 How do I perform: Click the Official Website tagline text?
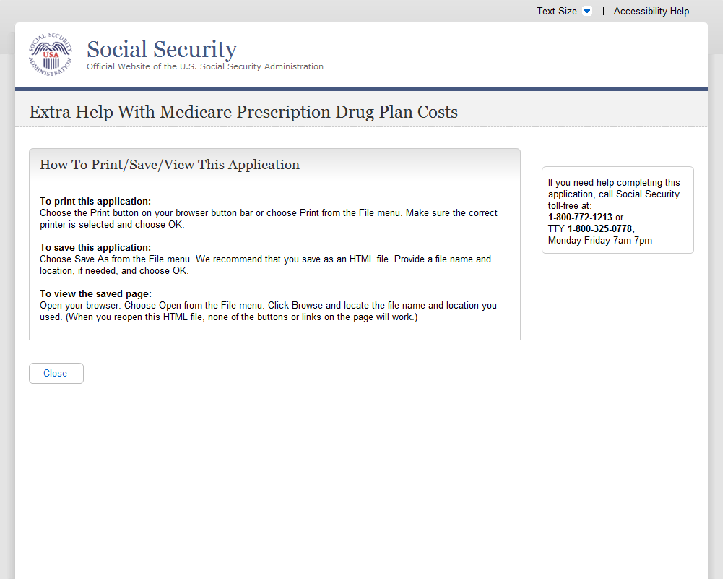205,66
